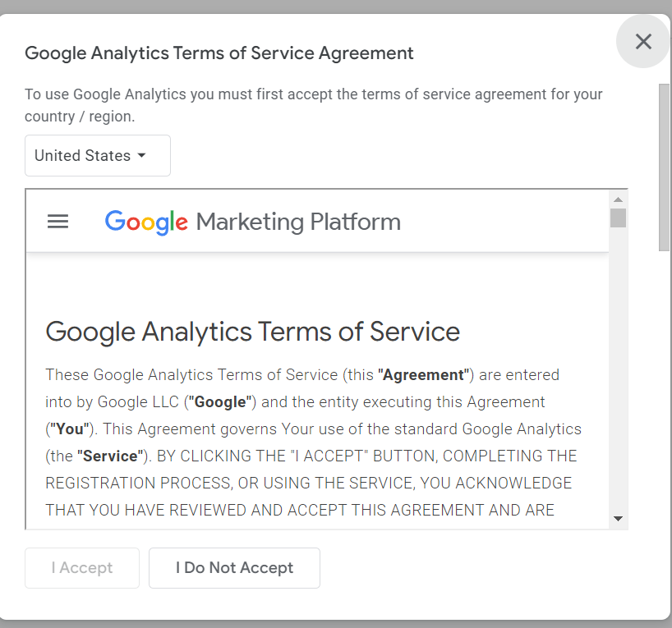Click the I Do Not Accept button
The width and height of the screenshot is (672, 628).
coord(234,568)
